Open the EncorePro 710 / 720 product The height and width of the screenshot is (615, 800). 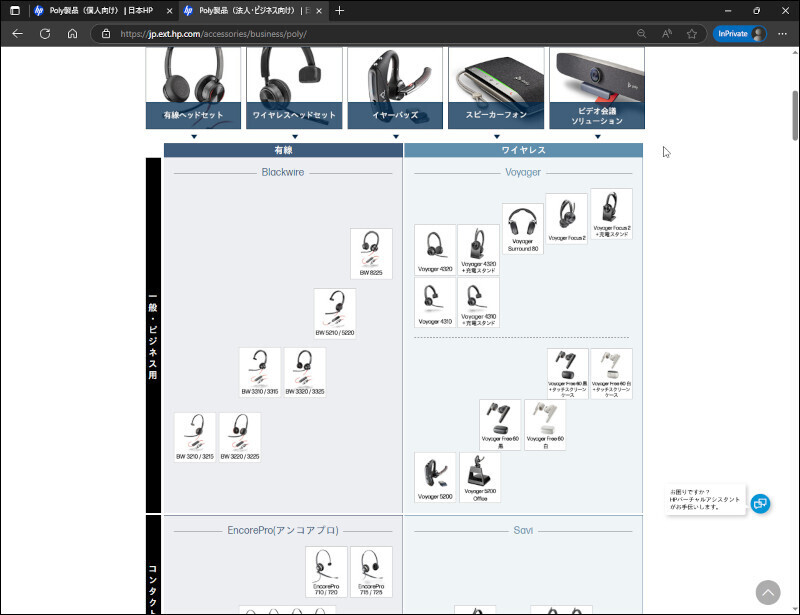tap(327, 572)
